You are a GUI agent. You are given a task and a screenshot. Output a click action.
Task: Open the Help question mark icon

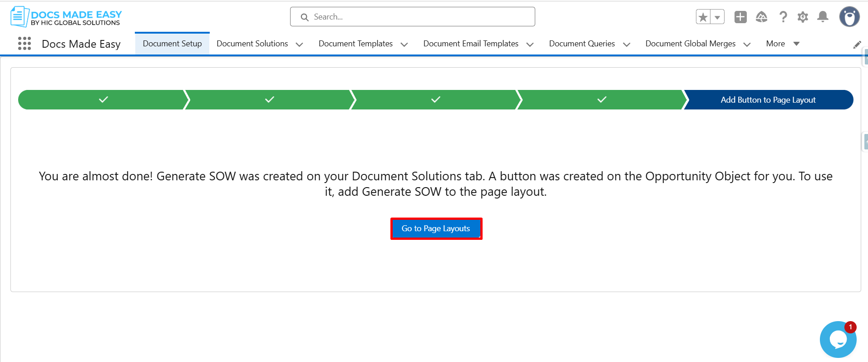click(783, 17)
